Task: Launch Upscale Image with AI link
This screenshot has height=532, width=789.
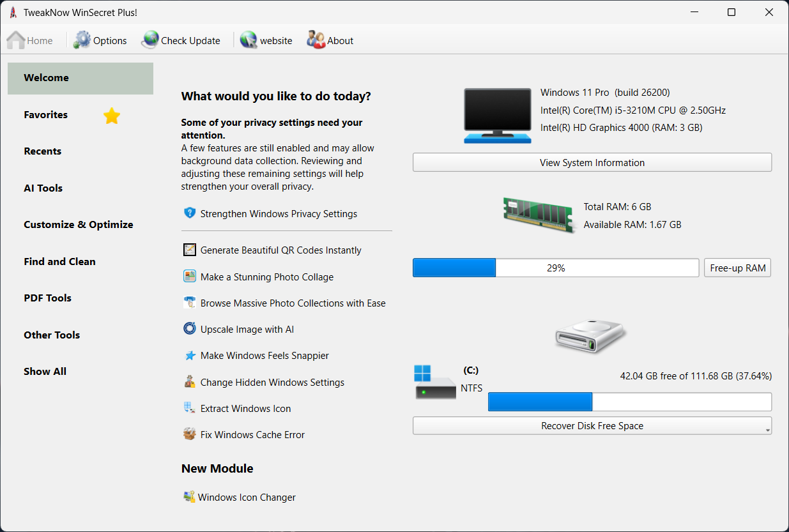Action: point(247,330)
